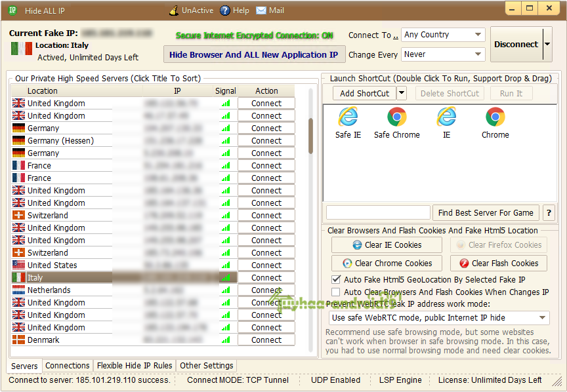Click the Clear IE Cookies button
567x392 pixels.
click(387, 245)
